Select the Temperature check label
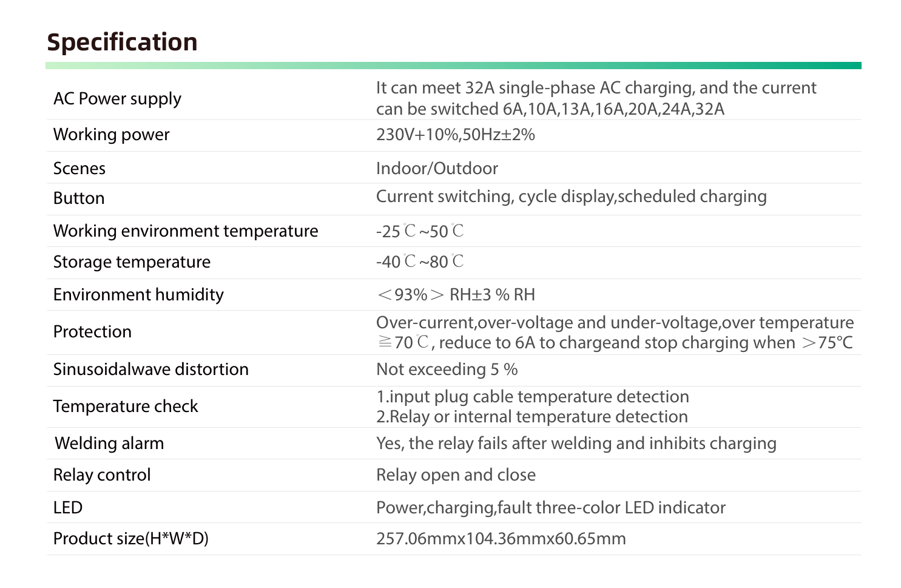Image resolution: width=901 pixels, height=588 pixels. [x=125, y=406]
